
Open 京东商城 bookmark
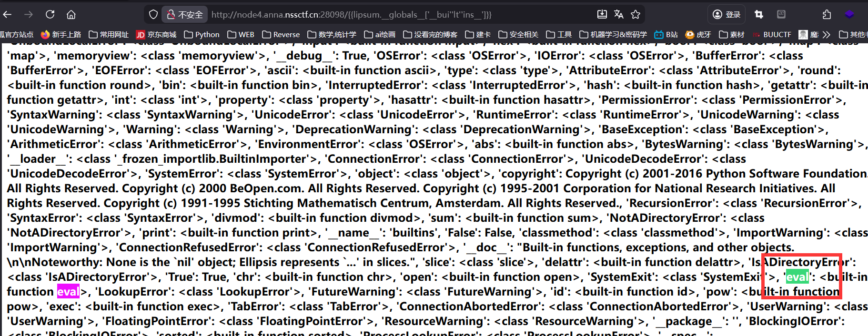pos(156,35)
